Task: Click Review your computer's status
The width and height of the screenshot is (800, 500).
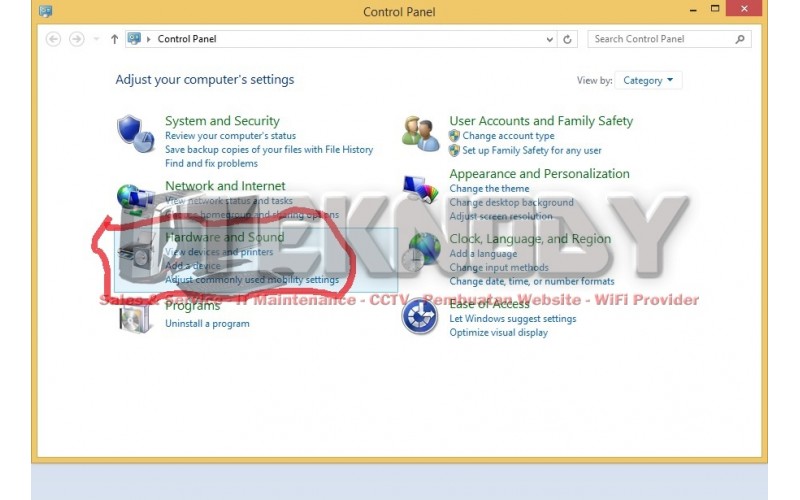Action: (230, 136)
